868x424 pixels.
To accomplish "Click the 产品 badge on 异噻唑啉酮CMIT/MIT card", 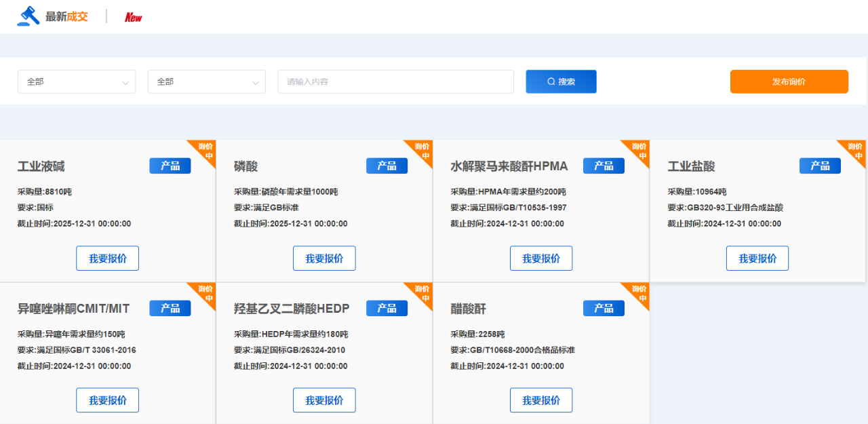I will tap(170, 309).
